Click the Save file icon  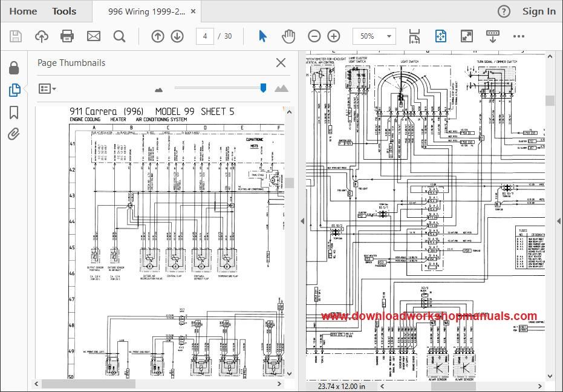click(x=16, y=36)
